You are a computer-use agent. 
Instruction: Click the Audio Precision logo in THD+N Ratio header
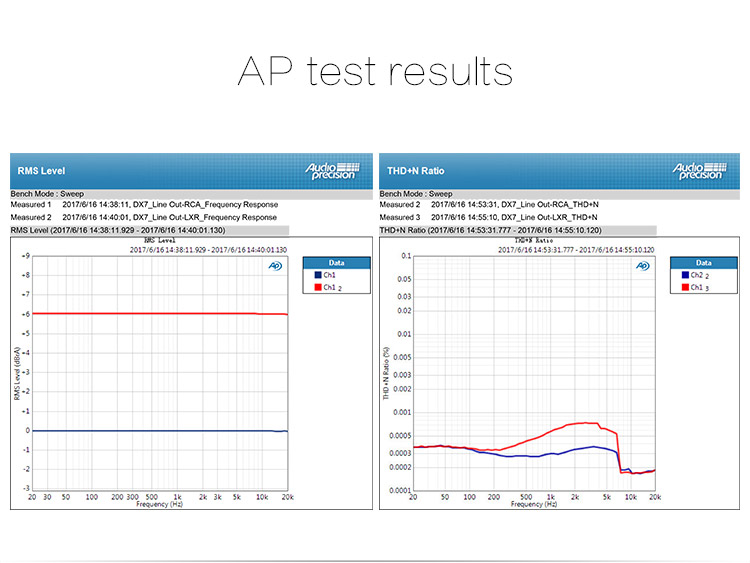[x=697, y=170]
